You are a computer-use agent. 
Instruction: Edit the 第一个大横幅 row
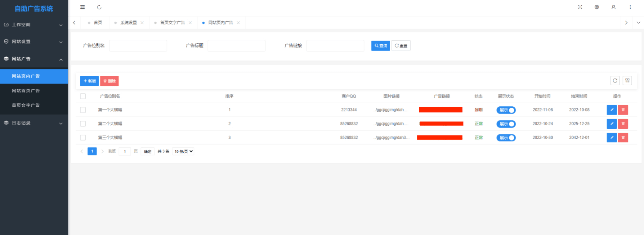point(612,110)
